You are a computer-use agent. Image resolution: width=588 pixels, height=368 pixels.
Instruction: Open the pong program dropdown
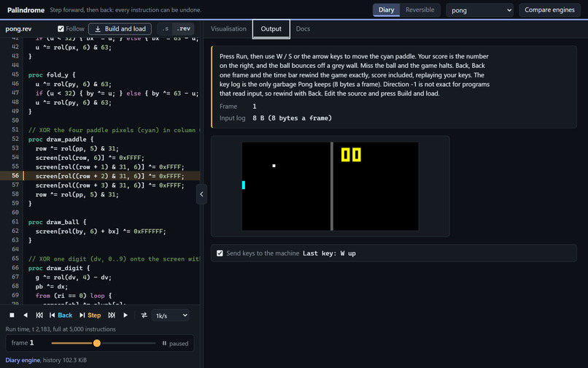point(479,10)
